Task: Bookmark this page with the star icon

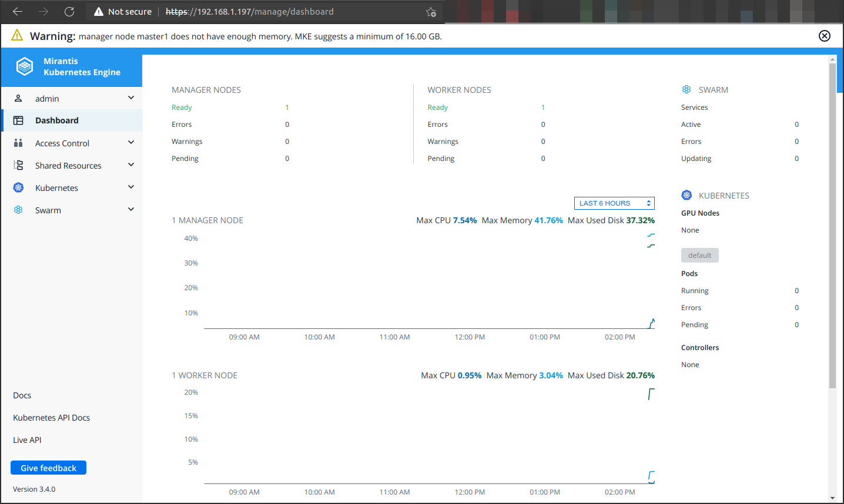Action: tap(431, 12)
